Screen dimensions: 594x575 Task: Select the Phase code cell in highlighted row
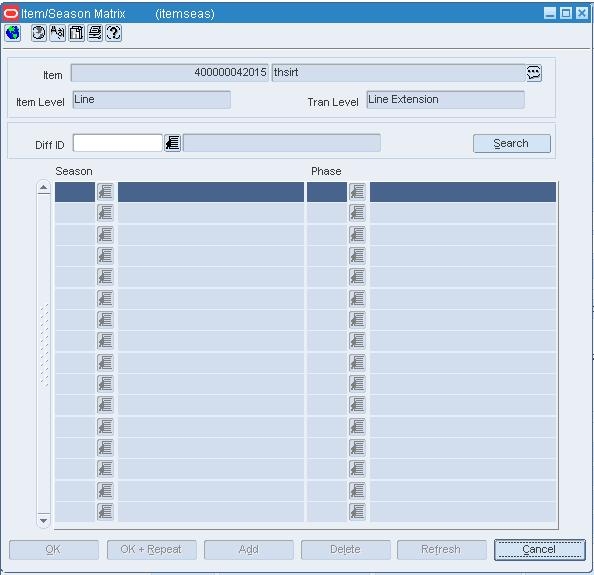[327, 192]
